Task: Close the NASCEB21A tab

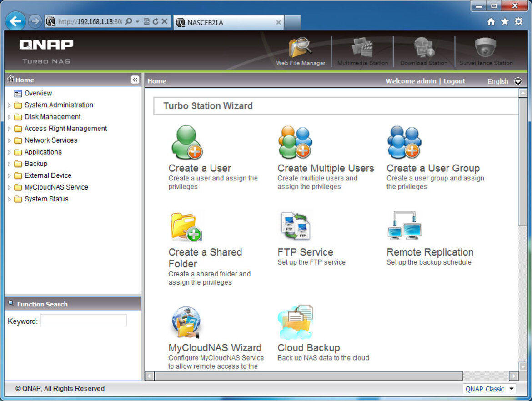Action: pos(278,22)
